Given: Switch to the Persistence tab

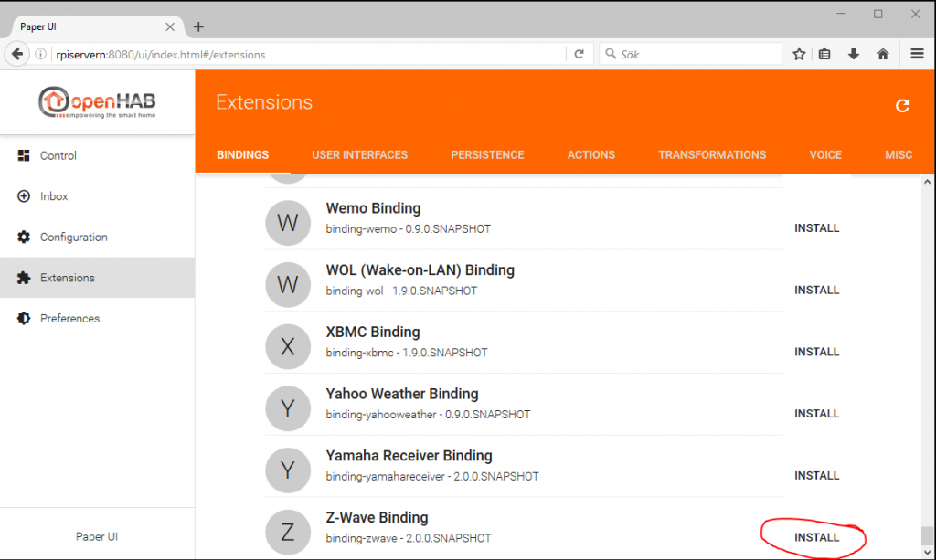Looking at the screenshot, I should click(x=487, y=155).
